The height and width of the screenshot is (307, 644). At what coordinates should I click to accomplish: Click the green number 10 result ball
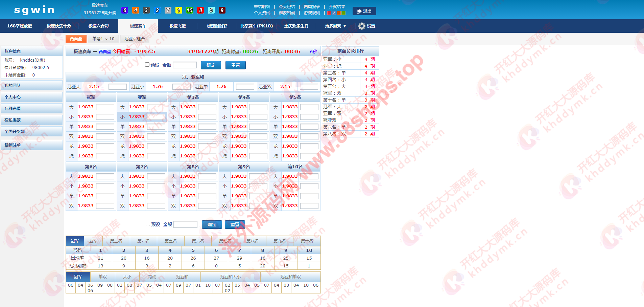click(190, 10)
